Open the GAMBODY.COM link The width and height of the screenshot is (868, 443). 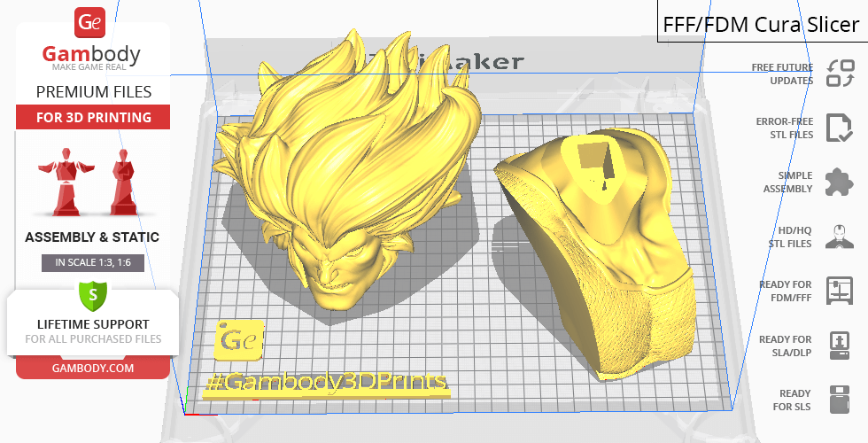92,367
